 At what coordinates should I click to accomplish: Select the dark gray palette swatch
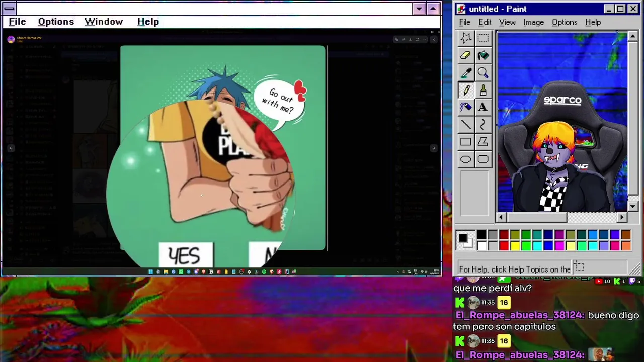click(x=493, y=235)
